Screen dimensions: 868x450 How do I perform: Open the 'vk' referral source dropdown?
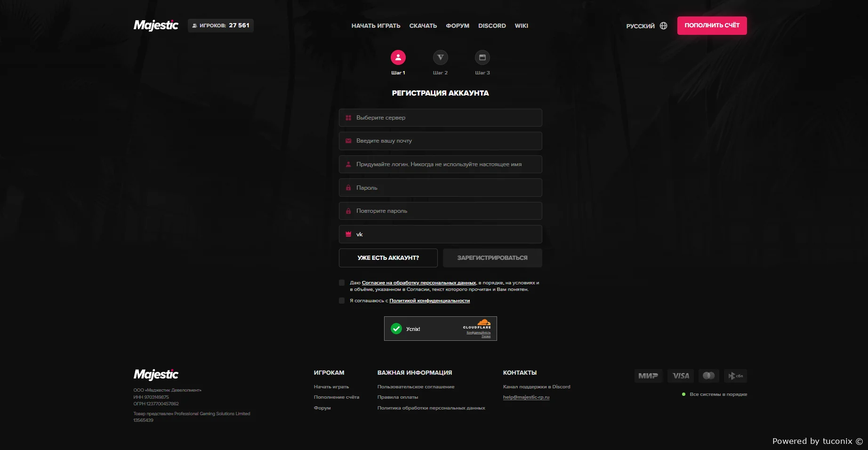coord(440,234)
